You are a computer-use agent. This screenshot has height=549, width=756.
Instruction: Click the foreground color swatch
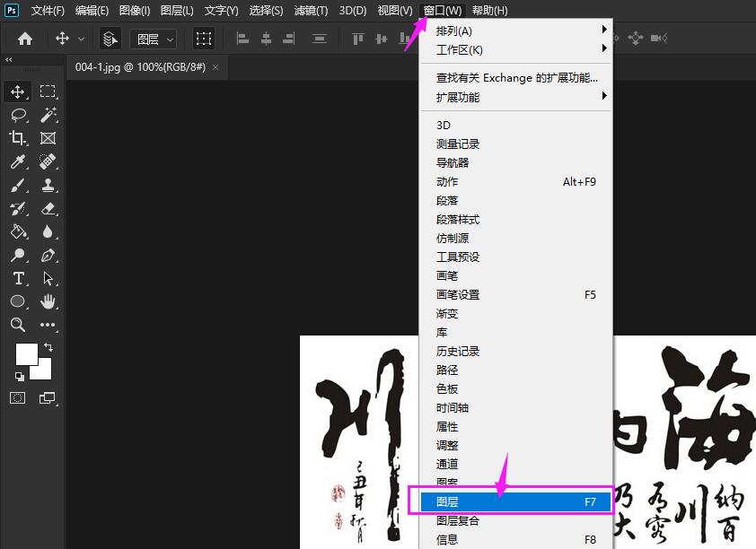click(x=26, y=354)
